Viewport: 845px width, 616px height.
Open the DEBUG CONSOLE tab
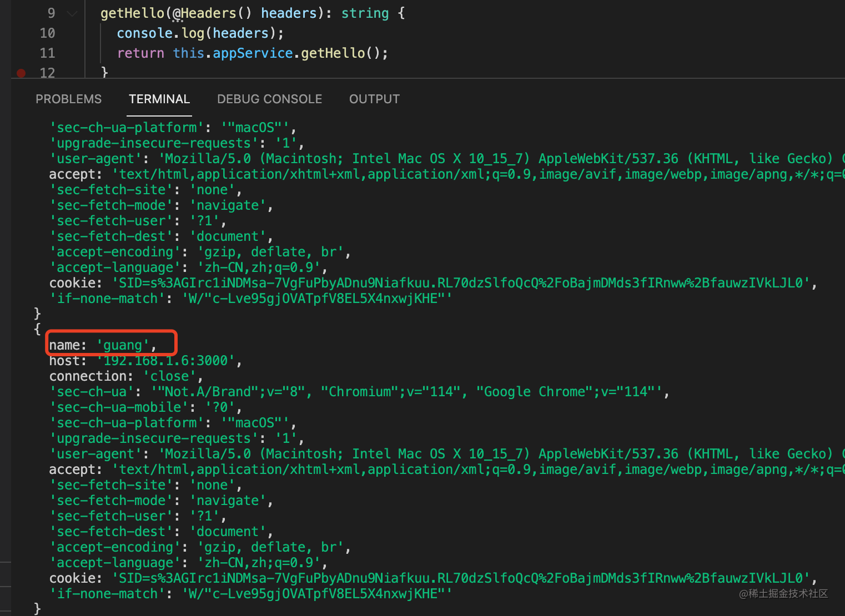click(x=269, y=99)
